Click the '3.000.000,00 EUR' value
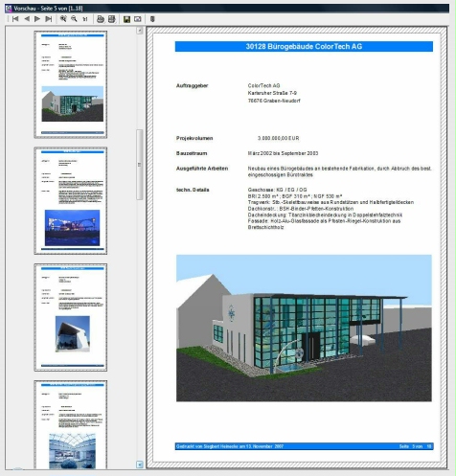456x476 pixels. coord(278,138)
